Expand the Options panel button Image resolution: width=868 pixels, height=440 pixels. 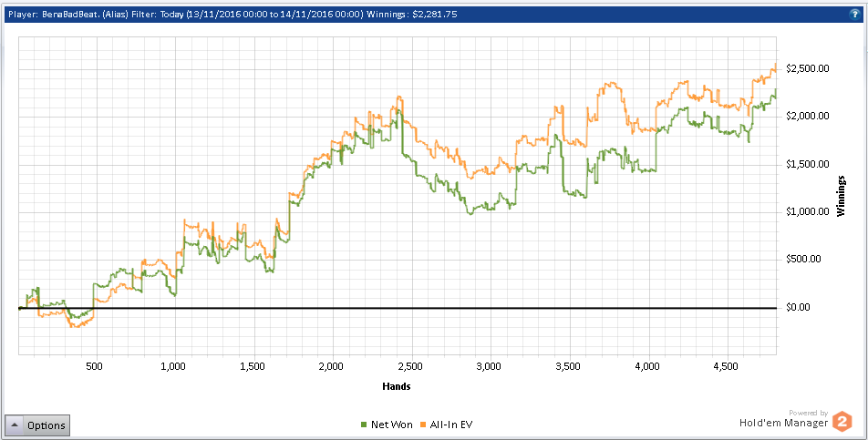(37, 425)
